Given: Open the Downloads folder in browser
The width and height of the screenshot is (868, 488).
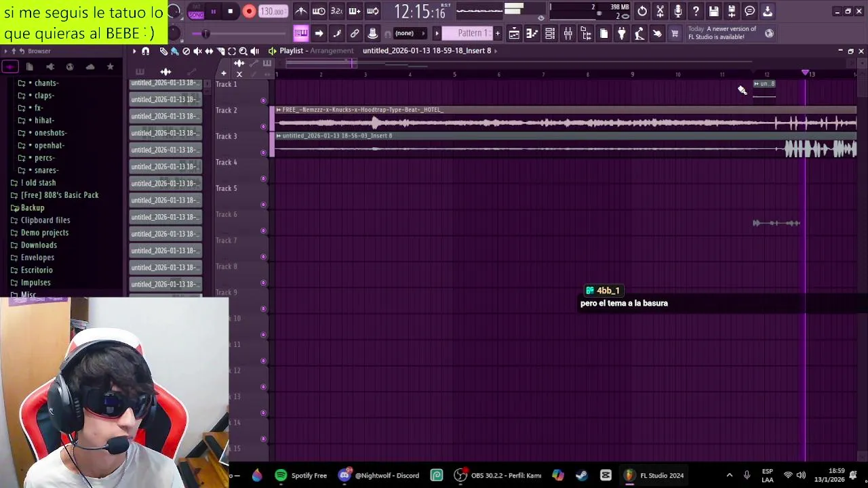Looking at the screenshot, I should tap(34, 245).
